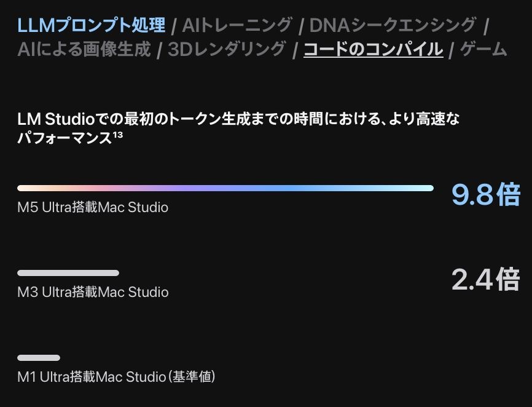
Task: Open footnote 13 after パフォーマンス
Action: (118, 135)
